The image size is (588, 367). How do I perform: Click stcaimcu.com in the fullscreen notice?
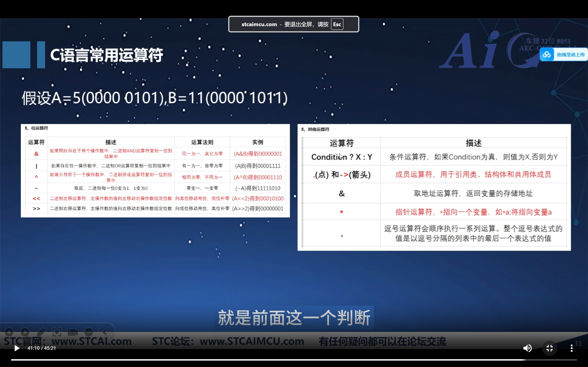click(259, 24)
